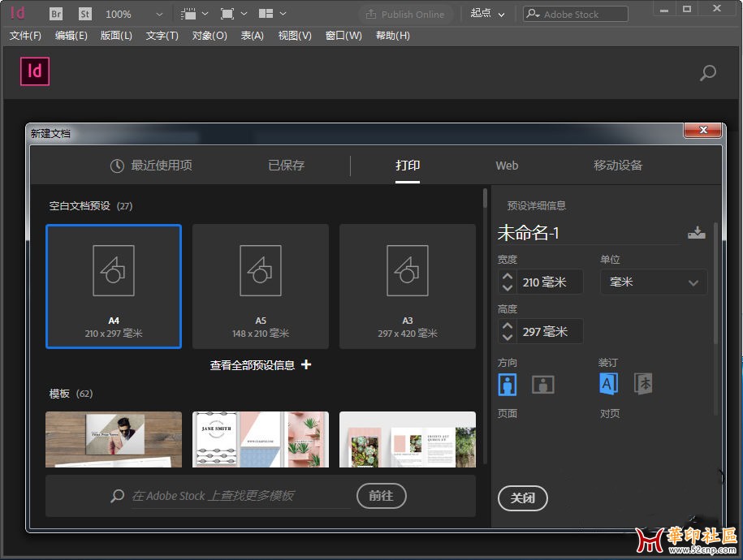Open Adobe Bridge via Br icon
The height and width of the screenshot is (560, 743).
pyautogui.click(x=56, y=14)
